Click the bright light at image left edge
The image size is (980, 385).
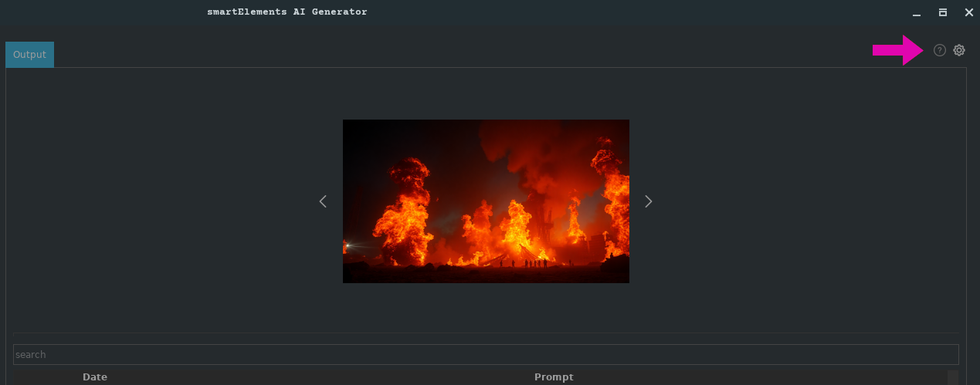click(x=348, y=245)
